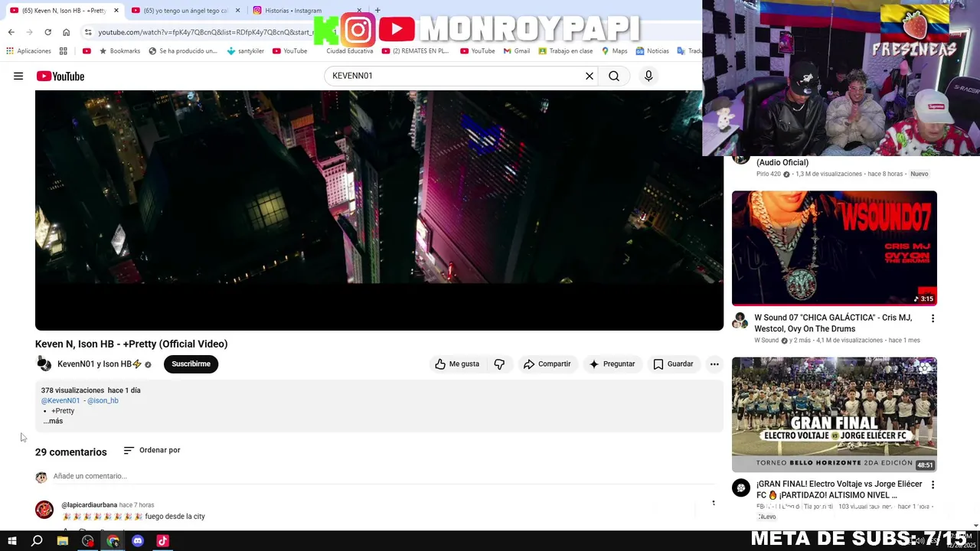
Task: Open the ¡GRAN FINAL! Electro Voltaje title
Action: 839,490
